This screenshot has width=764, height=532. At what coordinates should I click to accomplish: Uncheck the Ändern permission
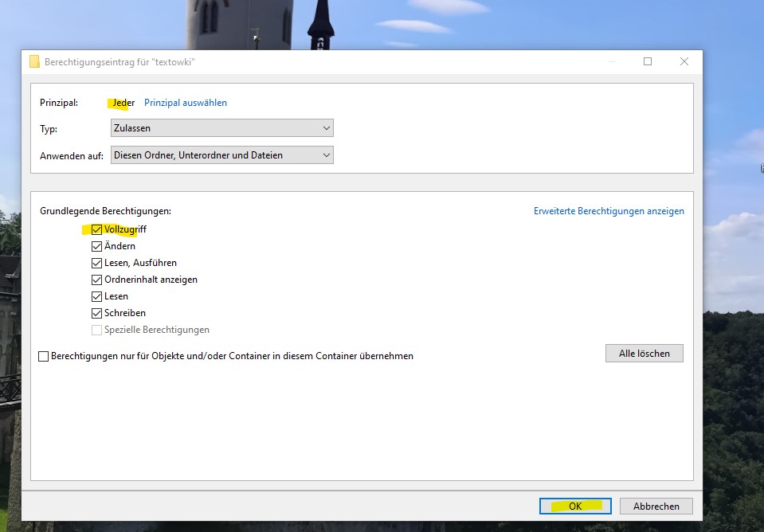point(96,247)
